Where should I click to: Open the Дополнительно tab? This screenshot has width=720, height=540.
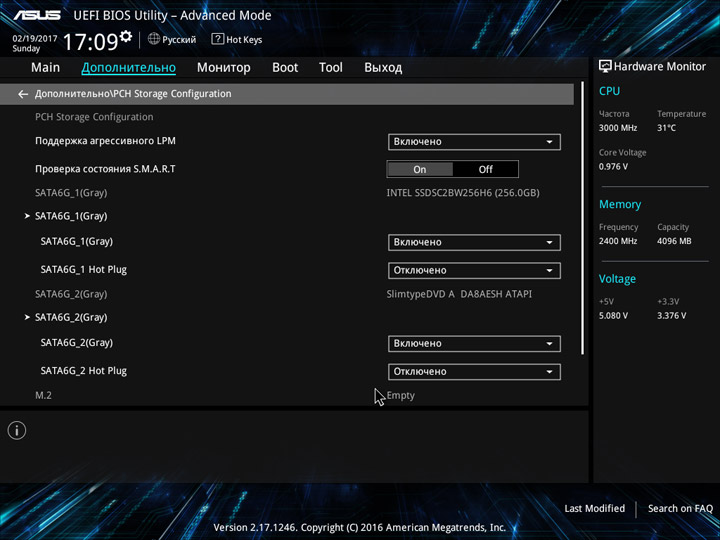(x=129, y=68)
